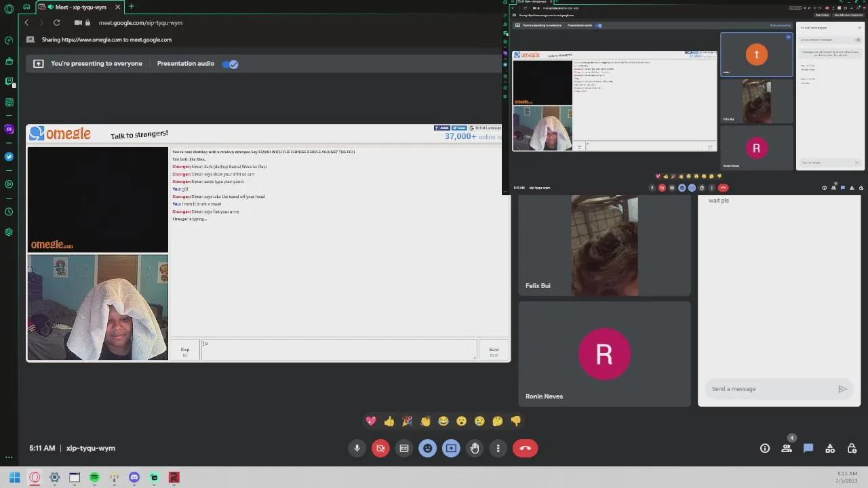Viewport: 868px width, 488px height.
Task: Send the clapping hands reaction
Action: [425, 421]
